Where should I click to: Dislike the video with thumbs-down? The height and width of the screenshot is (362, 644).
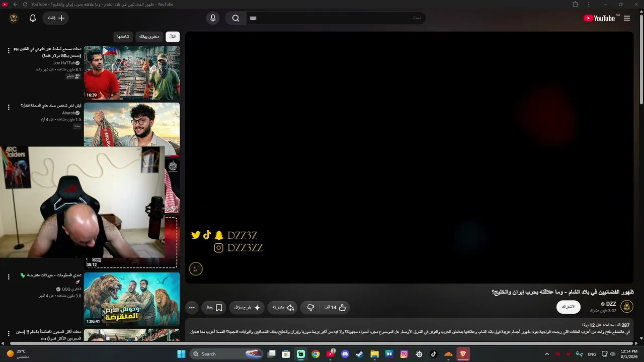click(311, 307)
